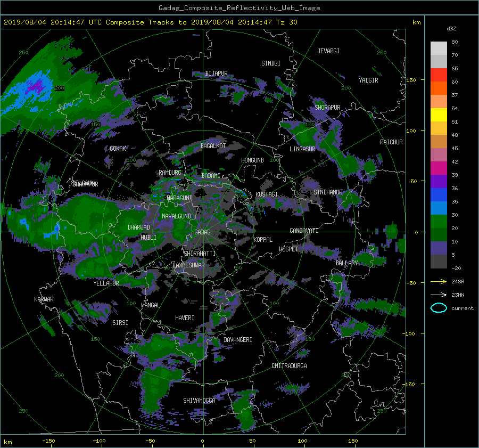The width and height of the screenshot is (479, 448).
Task: Select the HANGAL city label
Action: pyautogui.click(x=150, y=305)
